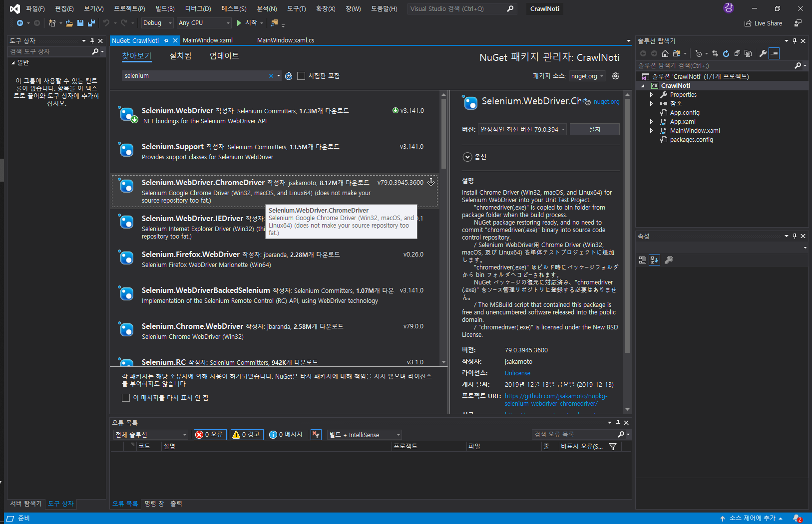Screen dimensions: 812x524
Task: Click the new project icon in toolbar
Action: tap(52, 23)
